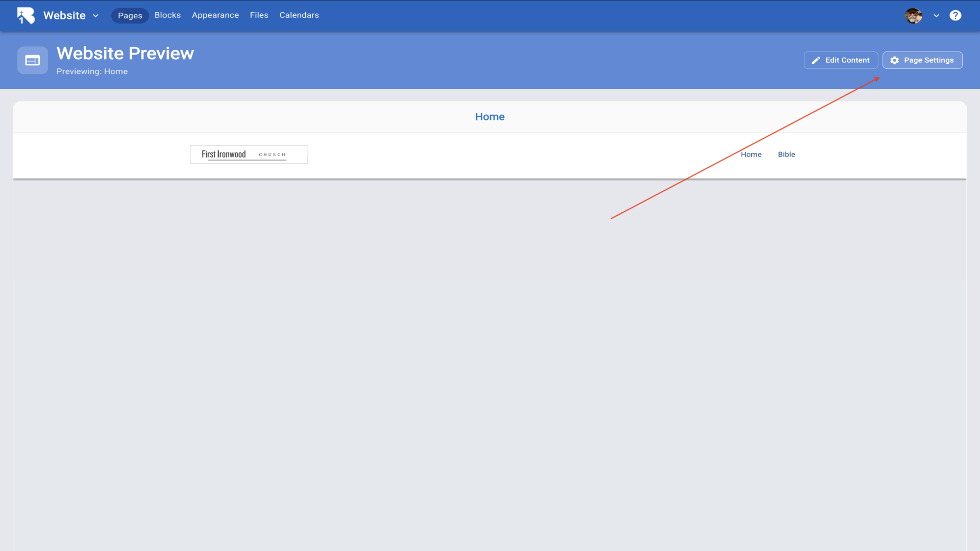Image resolution: width=980 pixels, height=551 pixels.
Task: Click the Website Preview page icon
Action: (33, 61)
